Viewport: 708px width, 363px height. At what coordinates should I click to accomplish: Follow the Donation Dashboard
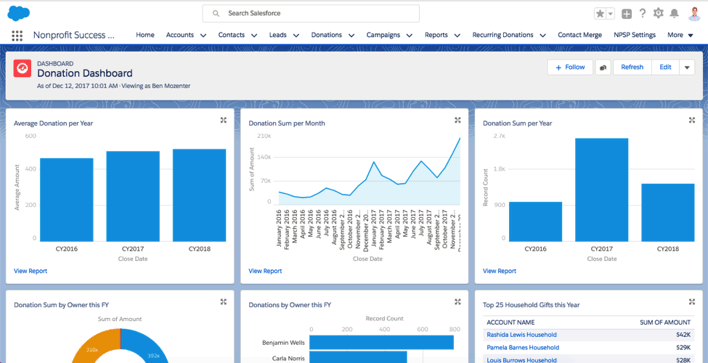[570, 67]
